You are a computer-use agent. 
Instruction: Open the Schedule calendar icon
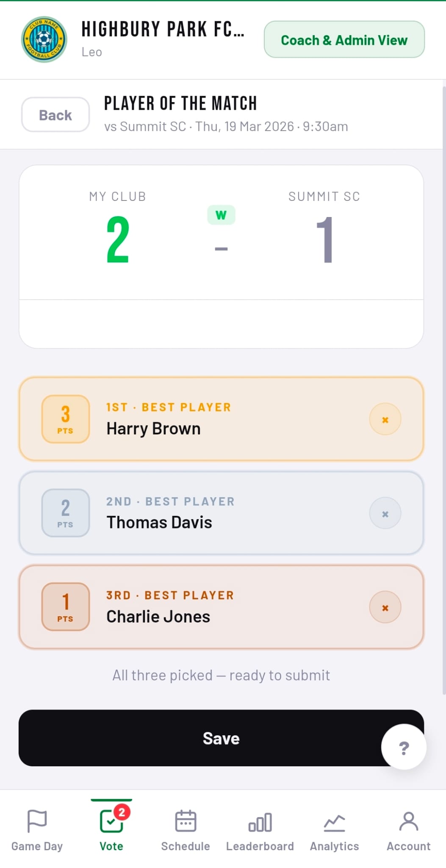pos(186,821)
